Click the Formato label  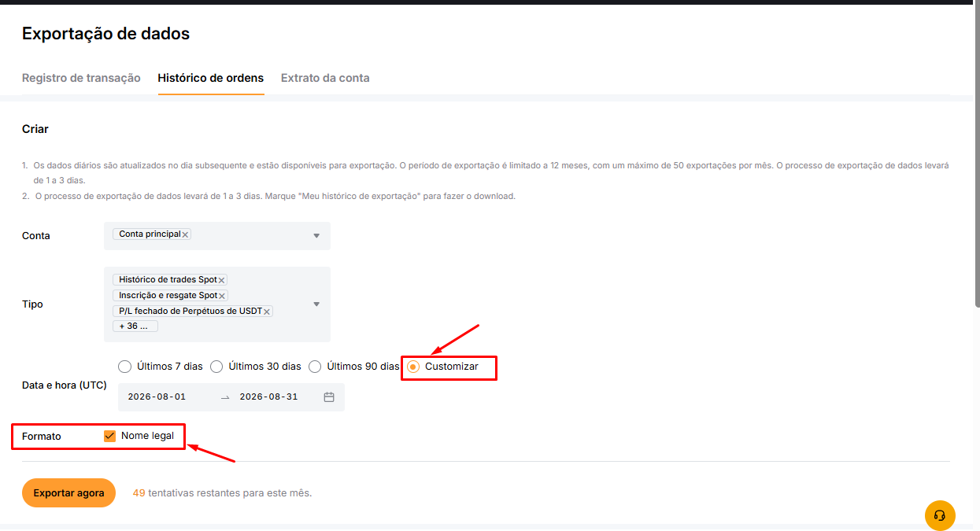(42, 437)
